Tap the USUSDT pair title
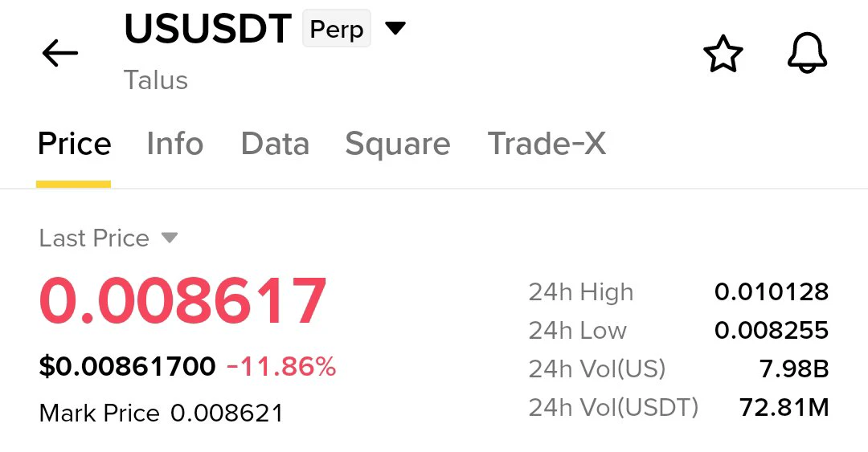Screen dimensions: 868x452 pyautogui.click(x=208, y=28)
